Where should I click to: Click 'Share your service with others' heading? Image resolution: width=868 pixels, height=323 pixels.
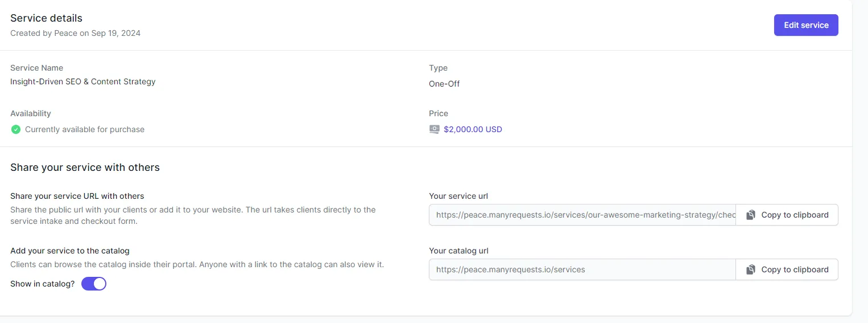85,167
